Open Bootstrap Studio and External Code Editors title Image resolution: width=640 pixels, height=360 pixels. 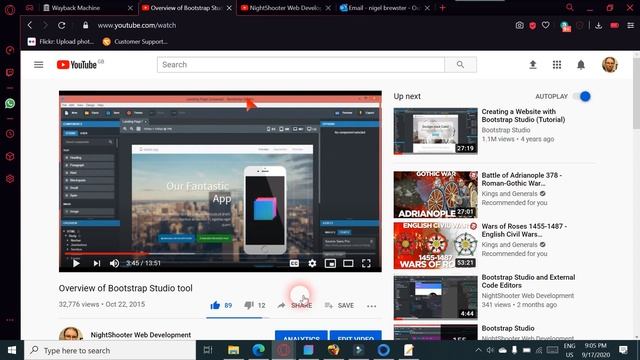click(x=528, y=281)
